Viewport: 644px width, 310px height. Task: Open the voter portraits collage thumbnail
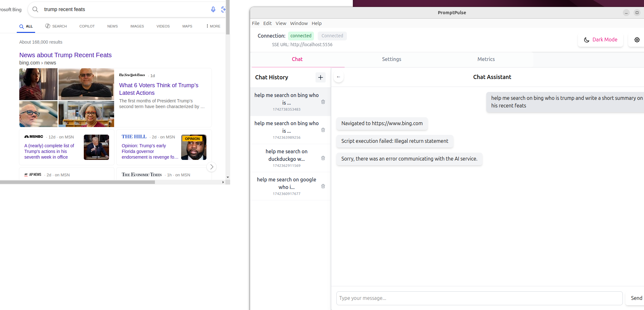coord(67,98)
